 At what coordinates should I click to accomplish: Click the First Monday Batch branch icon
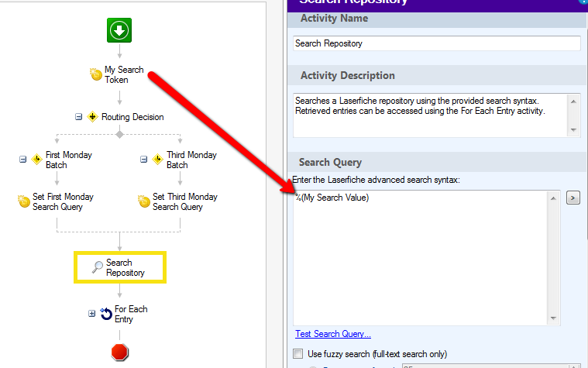[x=36, y=160]
